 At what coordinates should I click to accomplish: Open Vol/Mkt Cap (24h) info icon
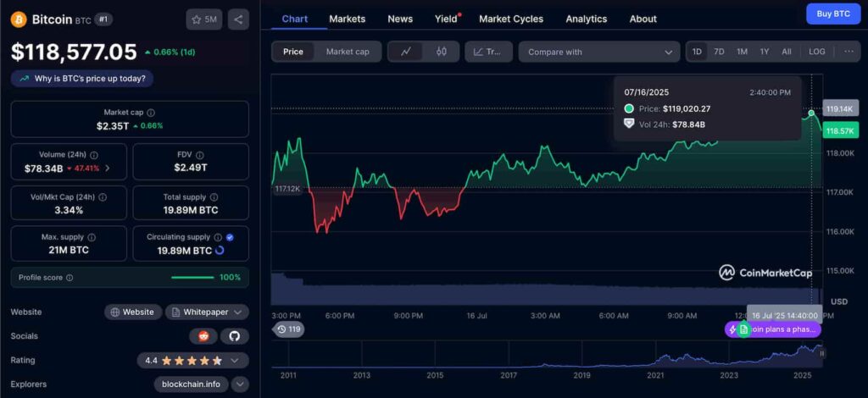(103, 196)
